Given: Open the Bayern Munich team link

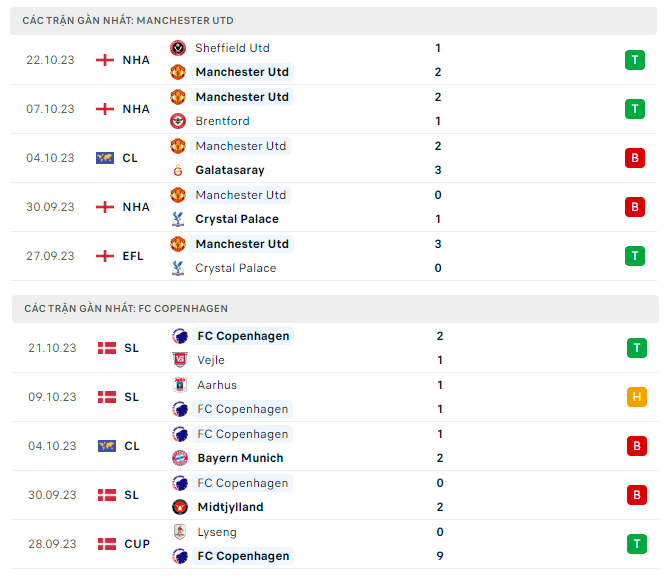Looking at the screenshot, I should pos(239,458).
